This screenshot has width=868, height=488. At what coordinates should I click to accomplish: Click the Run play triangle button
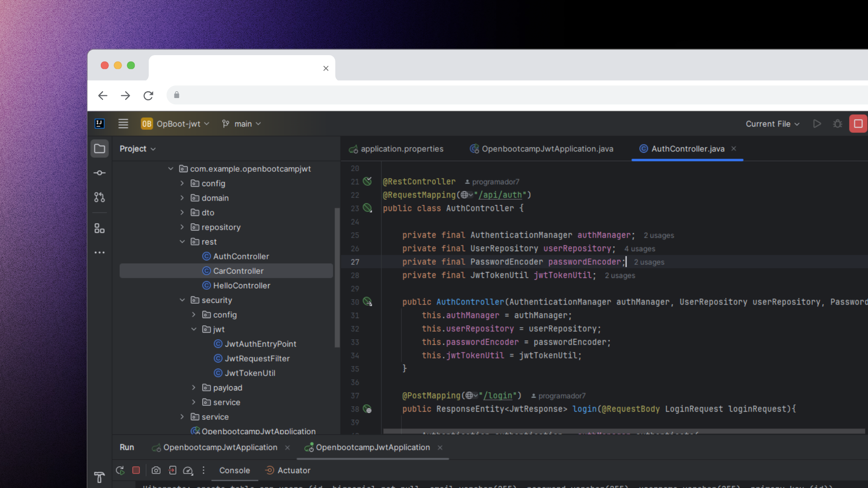tap(816, 124)
